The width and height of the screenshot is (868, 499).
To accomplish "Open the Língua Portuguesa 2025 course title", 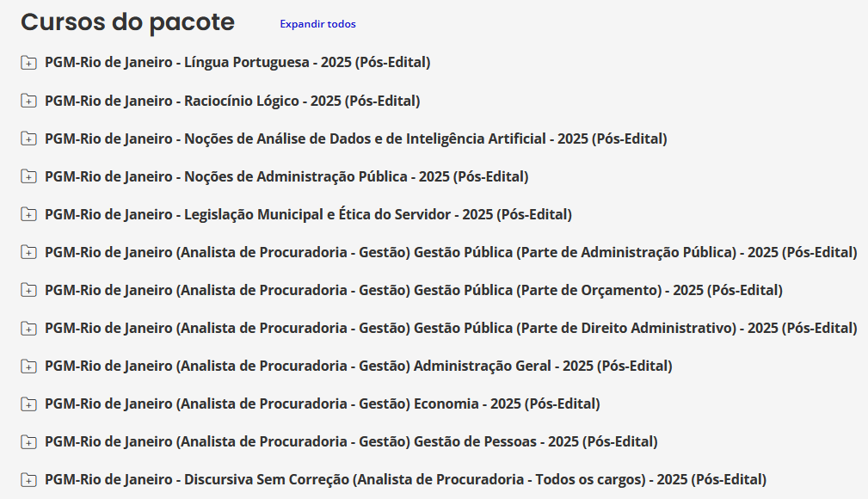I will coord(238,62).
